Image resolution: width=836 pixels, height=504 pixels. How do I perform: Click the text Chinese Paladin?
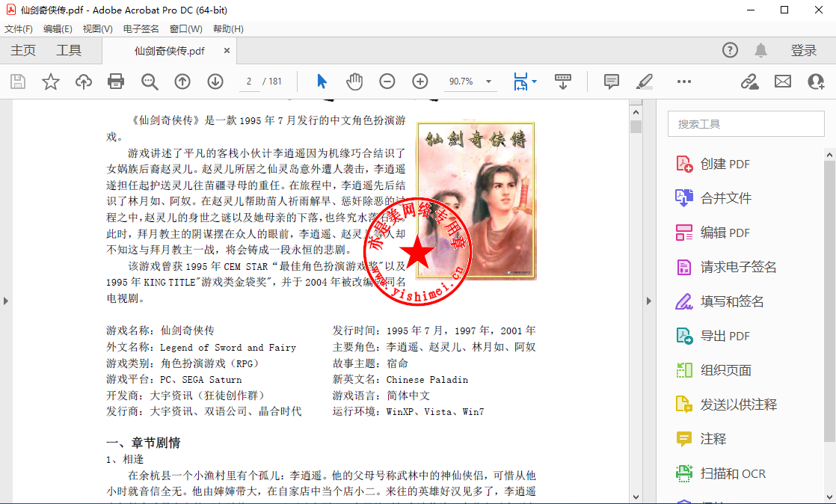[x=427, y=380]
